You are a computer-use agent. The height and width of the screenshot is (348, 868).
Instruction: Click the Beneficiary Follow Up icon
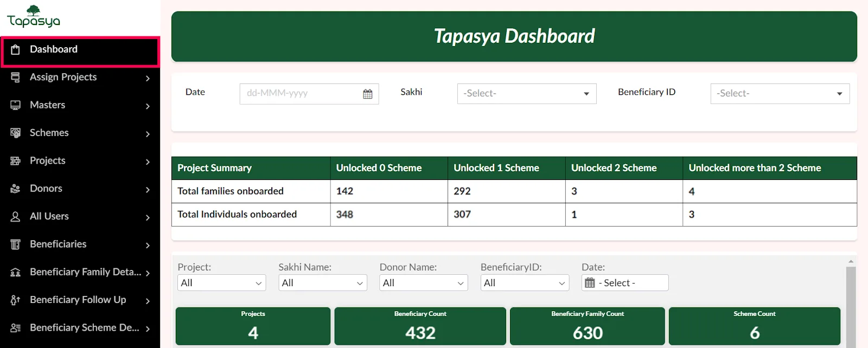click(16, 300)
